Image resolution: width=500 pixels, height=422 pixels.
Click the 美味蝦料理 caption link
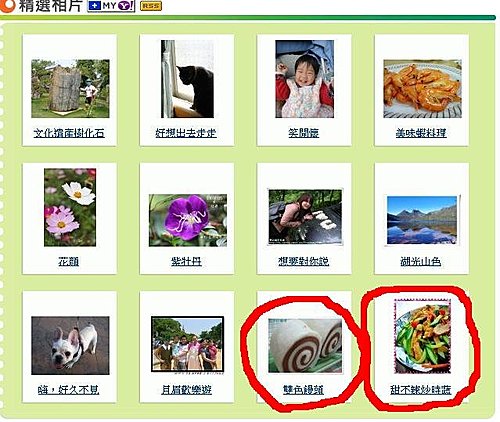421,133
